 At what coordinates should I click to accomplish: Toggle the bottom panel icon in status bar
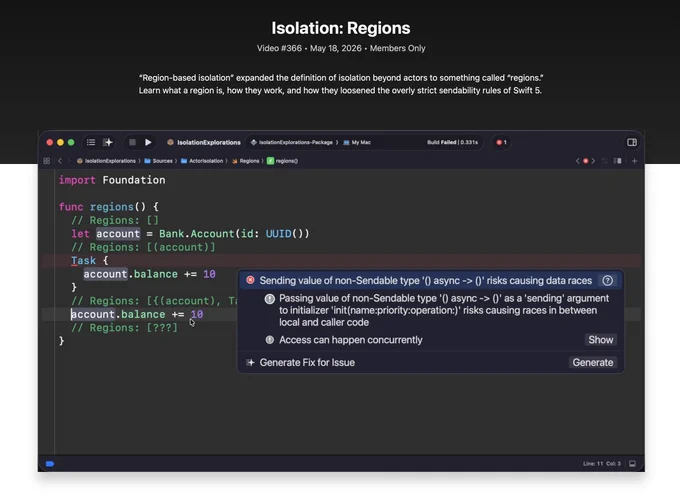pos(632,464)
